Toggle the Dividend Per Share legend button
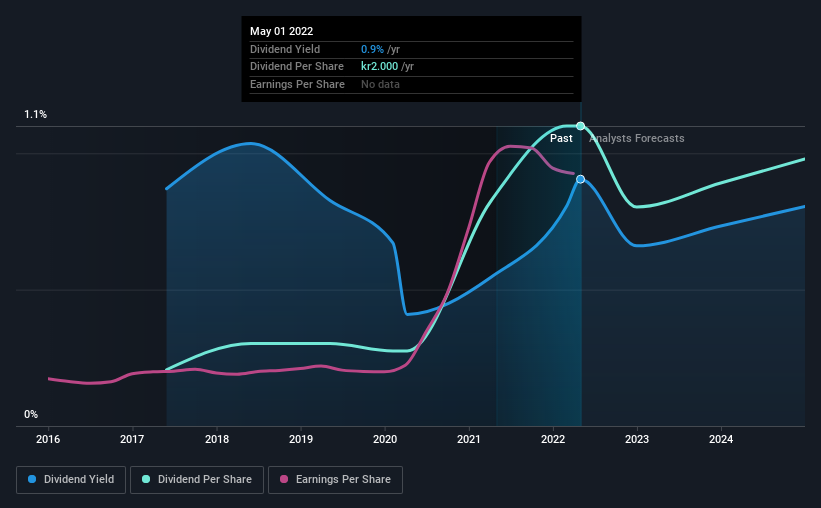 point(196,479)
